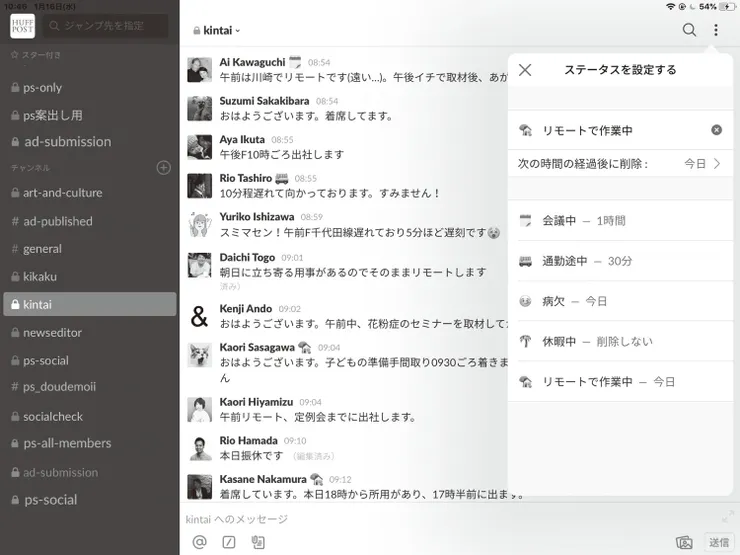This screenshot has width=740, height=555.
Task: Open the ad-published channel
Action: coord(90,221)
